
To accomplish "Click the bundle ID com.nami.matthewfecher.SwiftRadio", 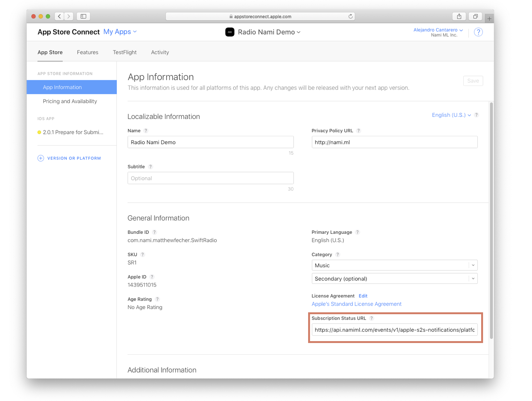I will pyautogui.click(x=172, y=240).
